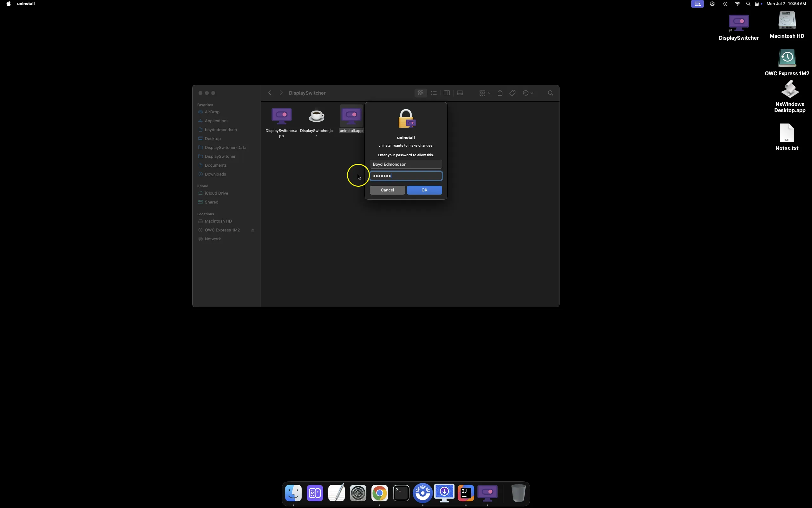Eject the OWC Express 1M2 drive
This screenshot has height=508, width=812.
tap(253, 230)
